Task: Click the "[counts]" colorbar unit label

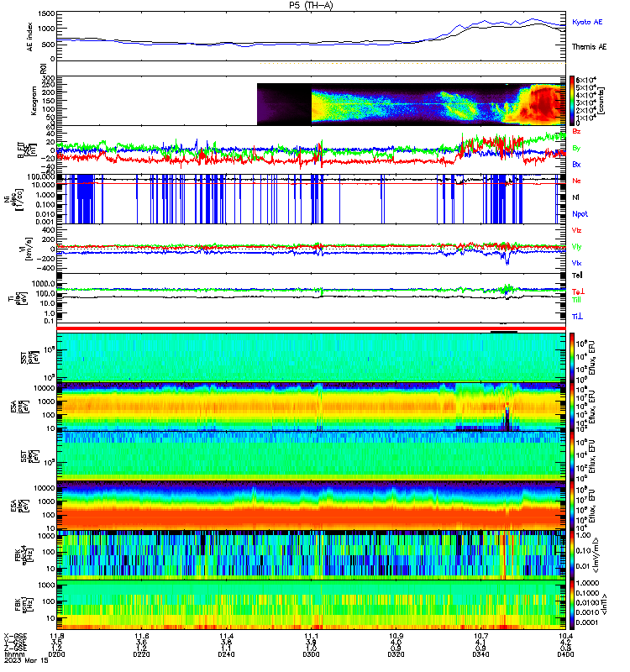Action: 601,101
